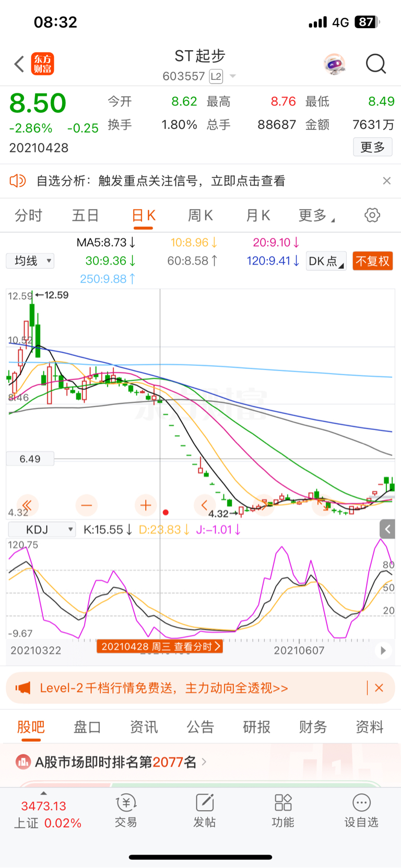Tap the back arrow icon
The width and height of the screenshot is (401, 868).
19,64
